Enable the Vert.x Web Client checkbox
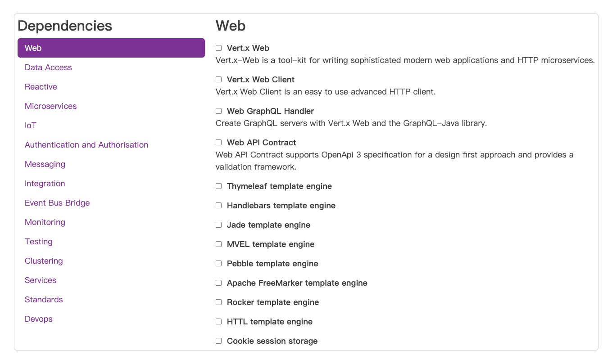The image size is (612, 364). tap(218, 80)
